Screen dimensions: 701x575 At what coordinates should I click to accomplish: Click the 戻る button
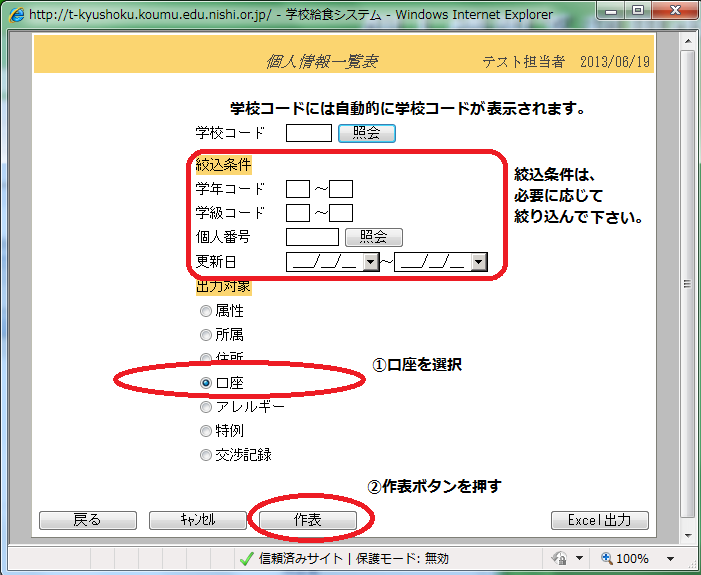[x=88, y=520]
